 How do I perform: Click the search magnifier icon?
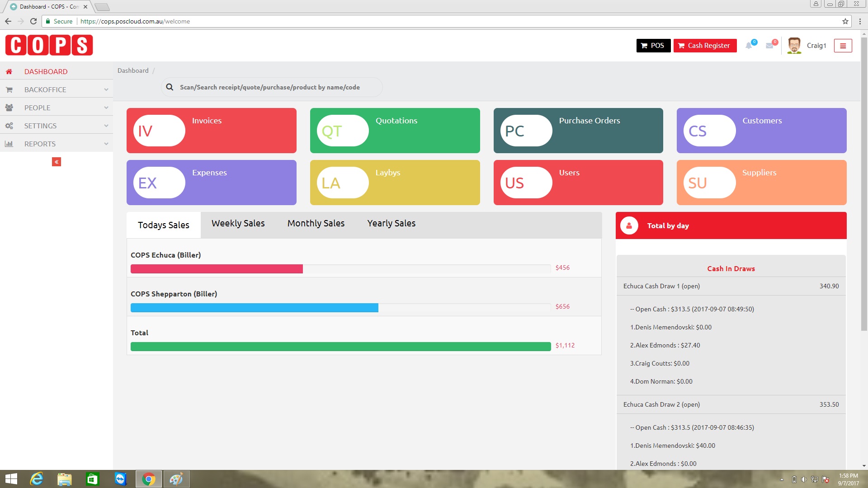[x=170, y=87]
